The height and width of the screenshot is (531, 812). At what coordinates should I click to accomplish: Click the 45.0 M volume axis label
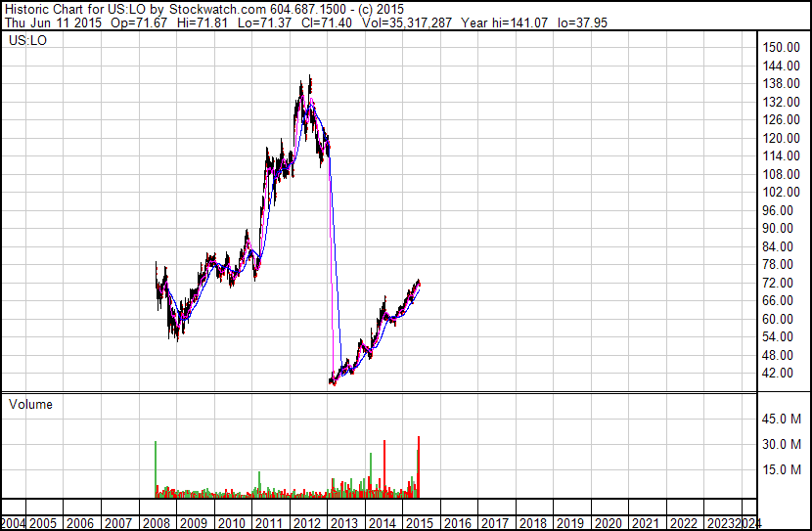click(781, 419)
